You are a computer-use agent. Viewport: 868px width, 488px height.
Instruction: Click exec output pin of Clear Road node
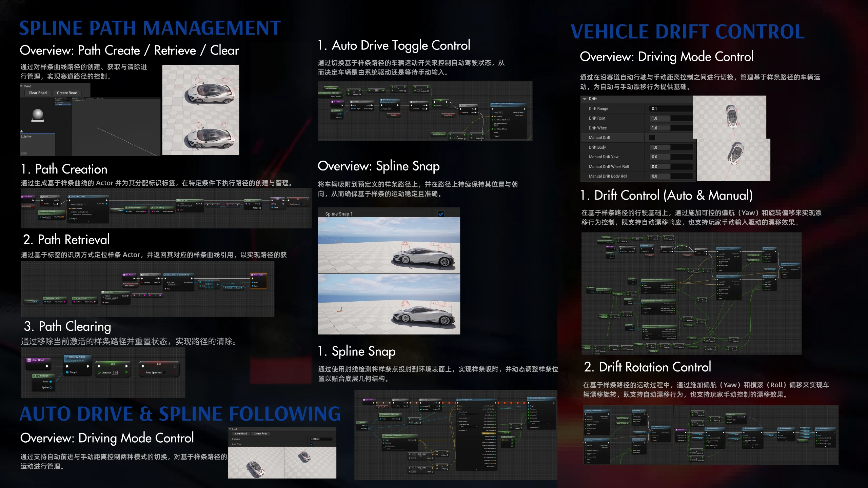47,366
